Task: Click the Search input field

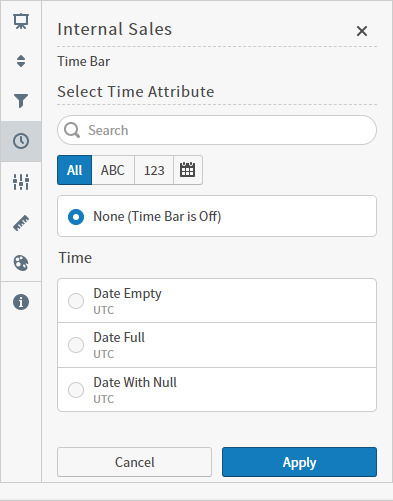Action: tap(217, 130)
